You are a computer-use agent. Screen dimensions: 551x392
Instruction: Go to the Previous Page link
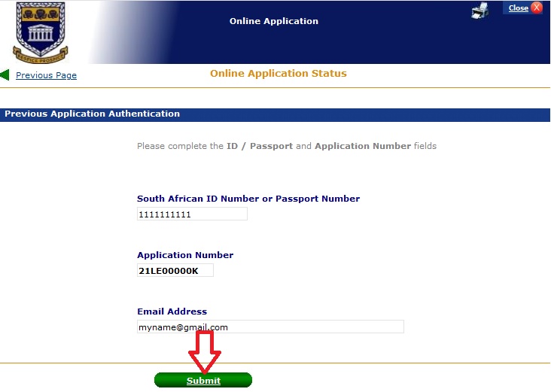point(46,75)
